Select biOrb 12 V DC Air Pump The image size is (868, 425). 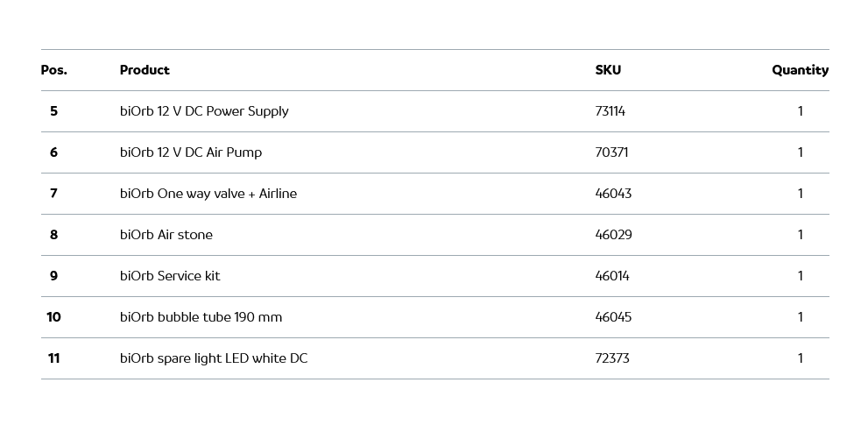[191, 152]
